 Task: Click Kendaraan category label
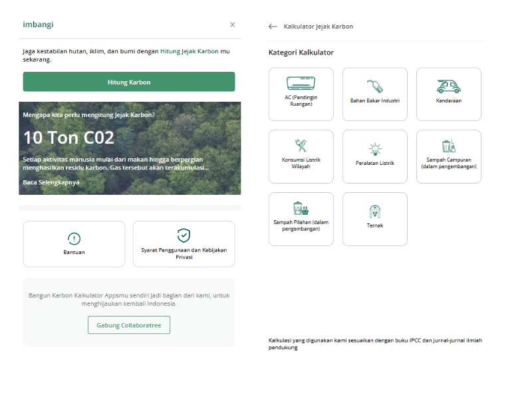448,101
